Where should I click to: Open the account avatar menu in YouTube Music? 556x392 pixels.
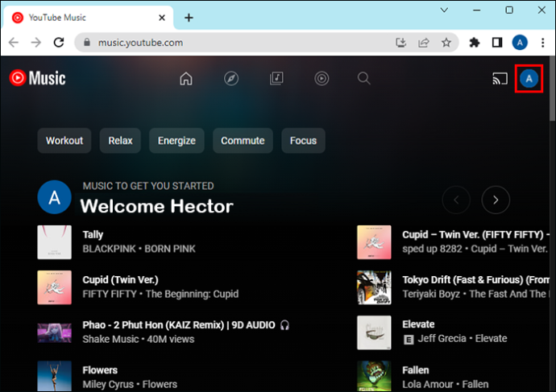coord(529,79)
